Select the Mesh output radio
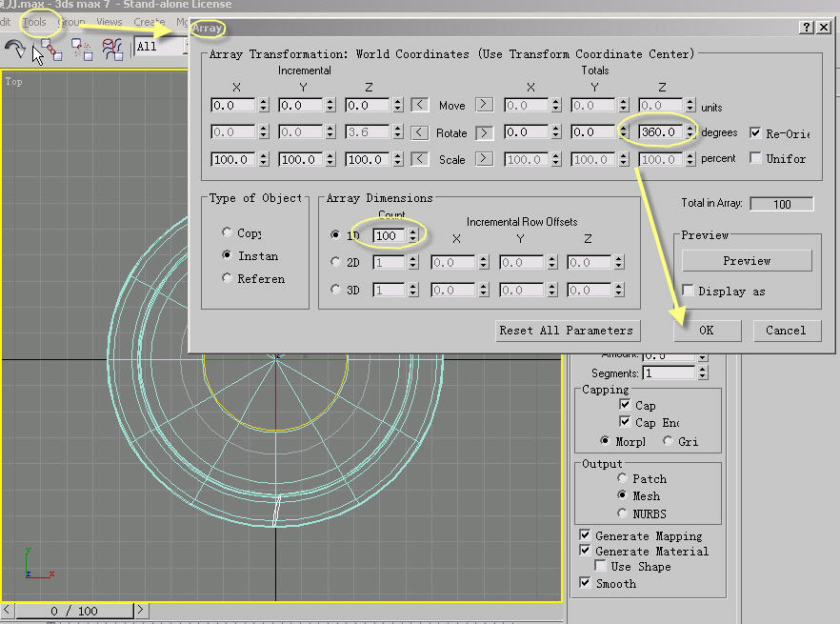Screen dimensions: 840x624 pyautogui.click(x=622, y=494)
